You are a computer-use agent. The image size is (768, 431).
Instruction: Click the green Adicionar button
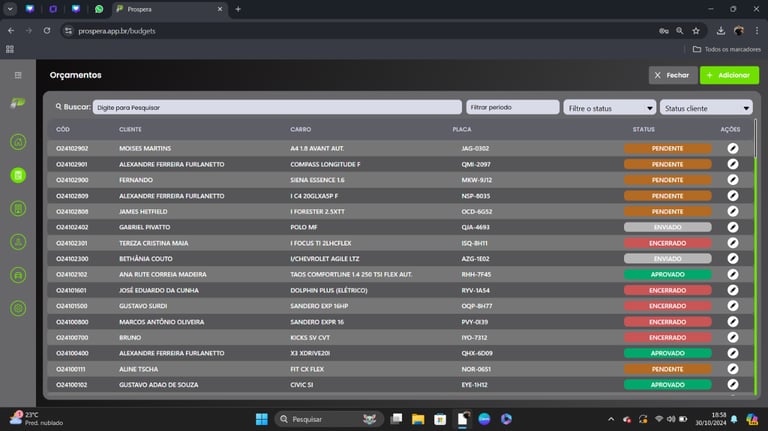(729, 75)
